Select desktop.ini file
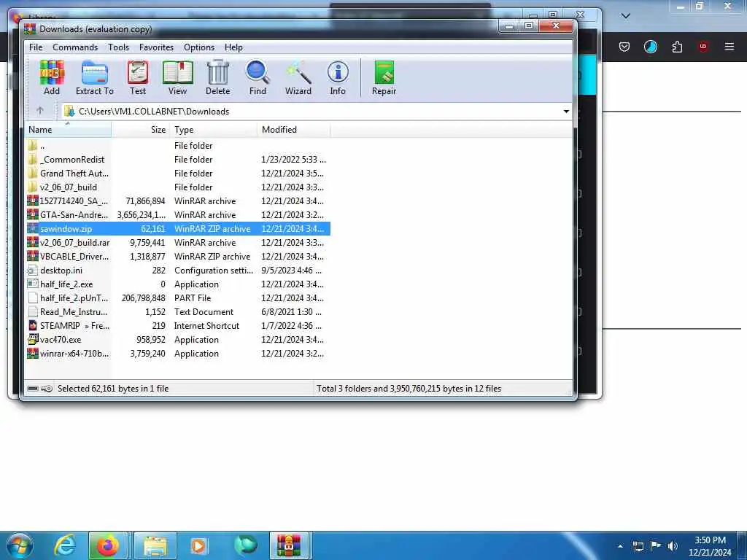Viewport: 747px width, 560px height. pos(178,270)
